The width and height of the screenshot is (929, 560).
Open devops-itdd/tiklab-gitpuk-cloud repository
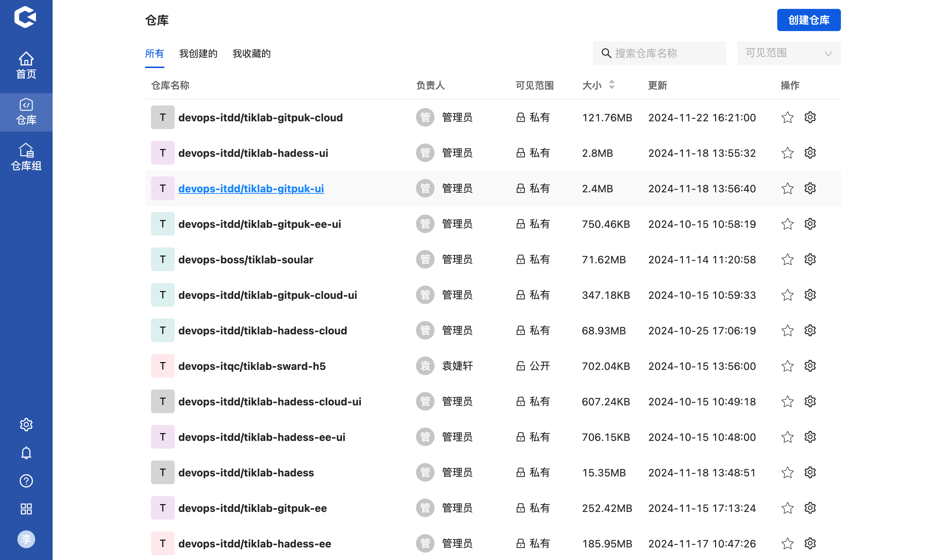[x=261, y=118]
